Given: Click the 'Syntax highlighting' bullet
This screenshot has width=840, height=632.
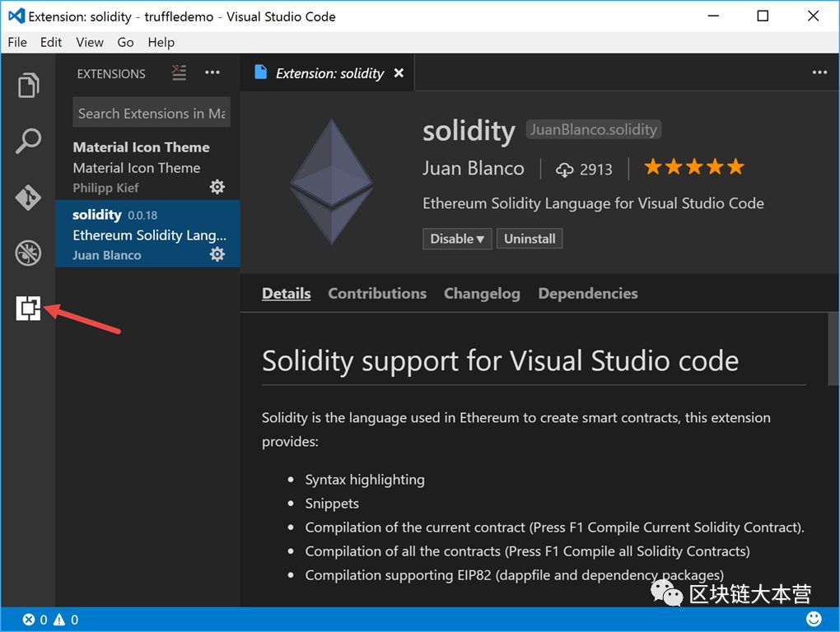Looking at the screenshot, I should click(365, 480).
